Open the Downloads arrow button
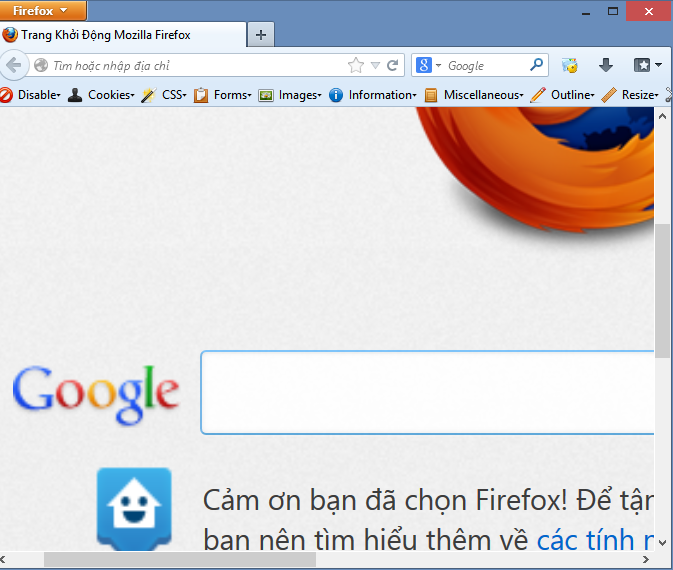673x570 pixels. pyautogui.click(x=606, y=65)
